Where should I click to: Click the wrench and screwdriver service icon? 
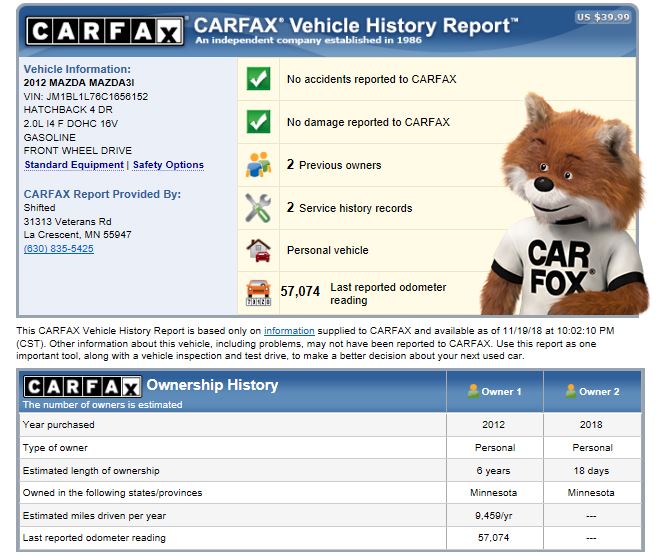(258, 208)
